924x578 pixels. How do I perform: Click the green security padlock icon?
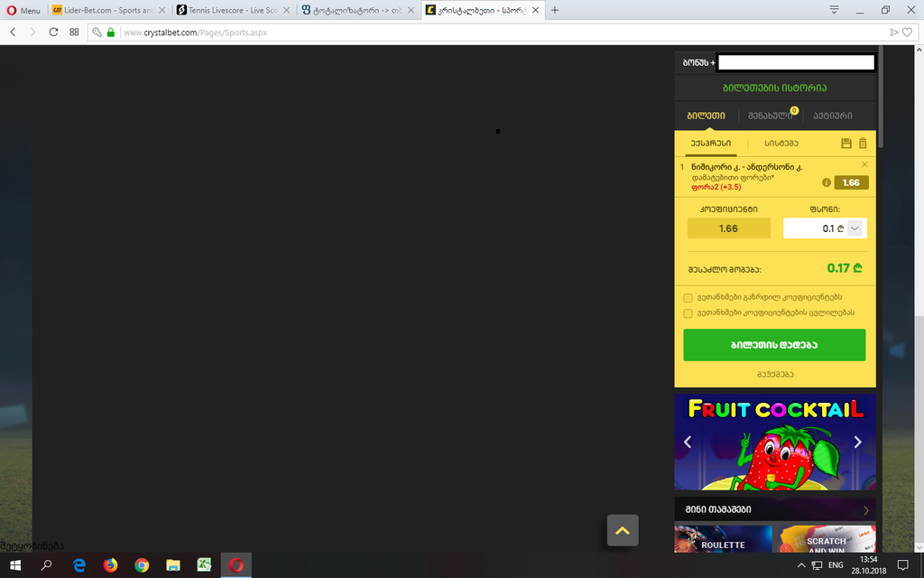(x=111, y=33)
